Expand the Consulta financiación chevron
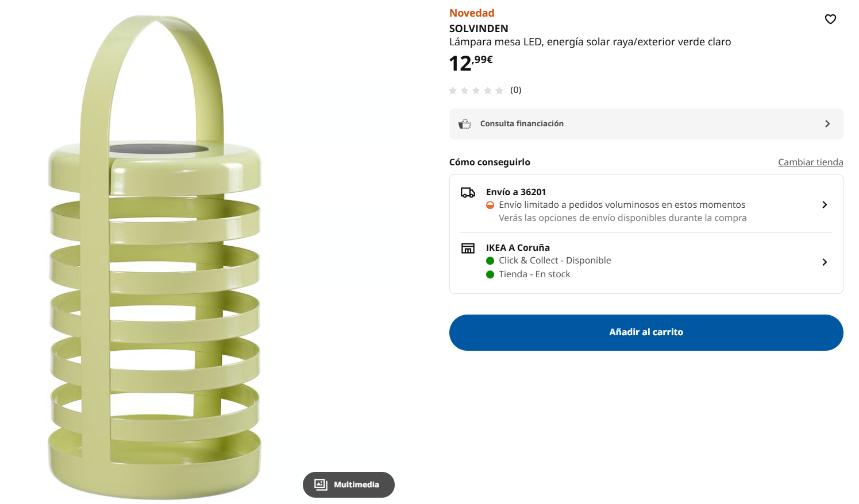The image size is (859, 504). point(827,124)
